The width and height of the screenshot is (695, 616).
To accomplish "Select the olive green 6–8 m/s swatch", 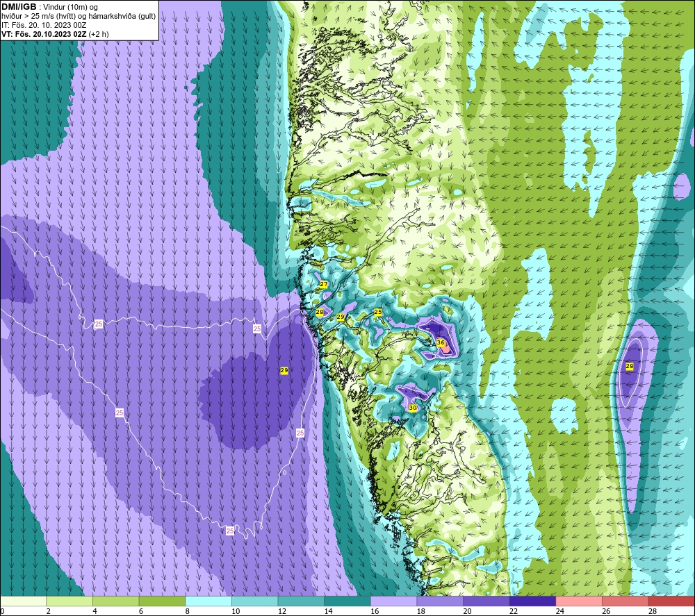I will click(x=162, y=601).
